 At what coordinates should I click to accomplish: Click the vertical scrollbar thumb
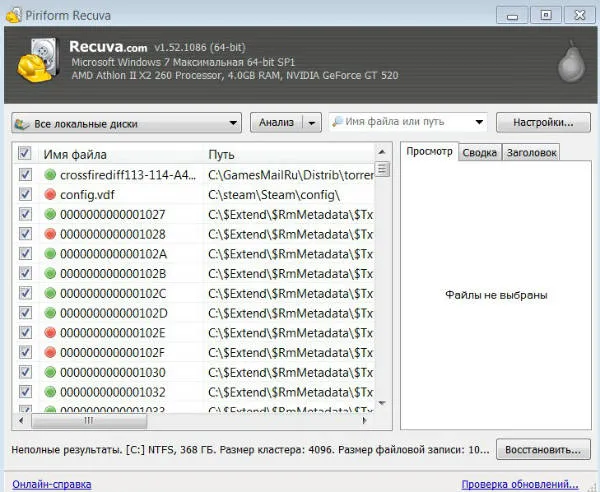[382, 169]
